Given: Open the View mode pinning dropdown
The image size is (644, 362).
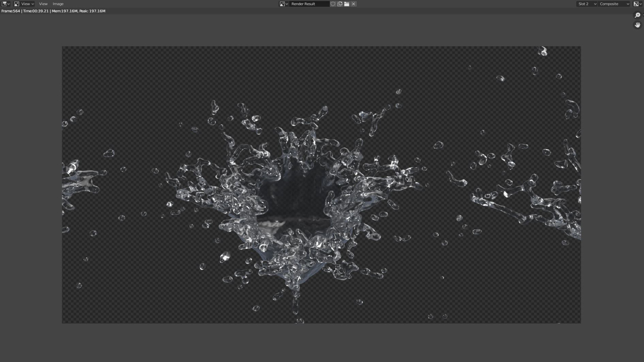Looking at the screenshot, I should click(x=25, y=4).
